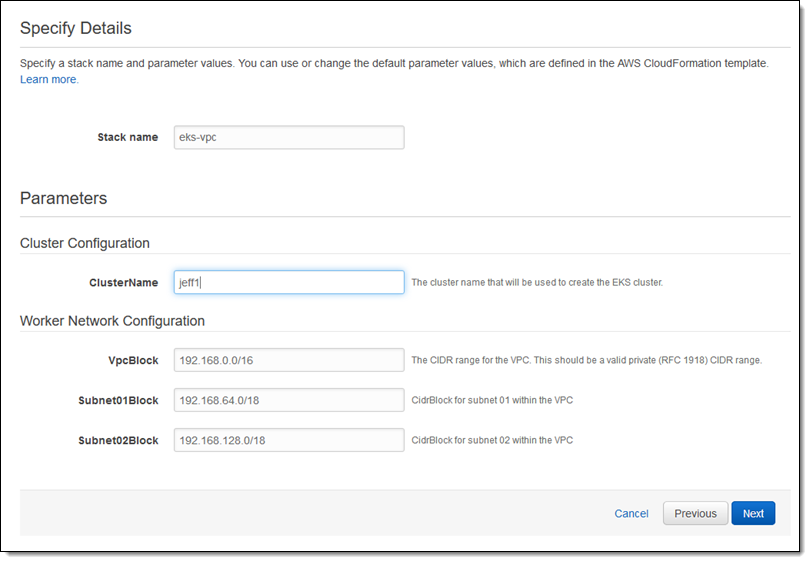Open the Learn more link
This screenshot has width=810, height=562.
pyautogui.click(x=49, y=79)
